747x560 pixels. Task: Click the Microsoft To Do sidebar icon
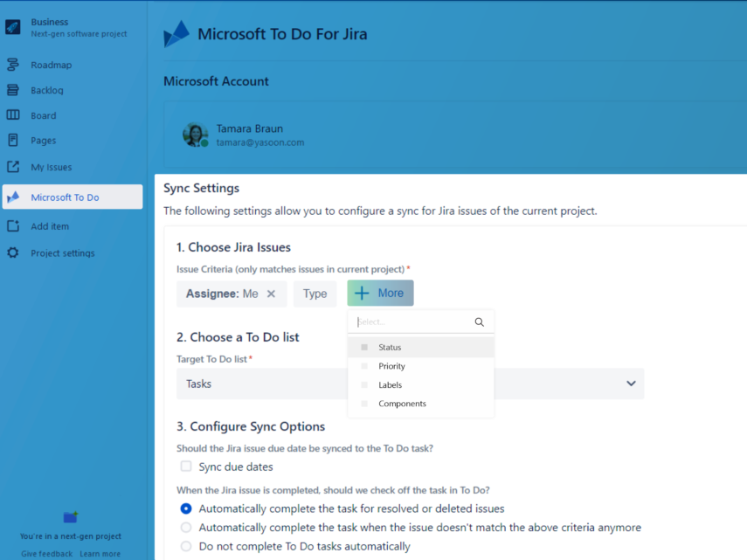13,197
